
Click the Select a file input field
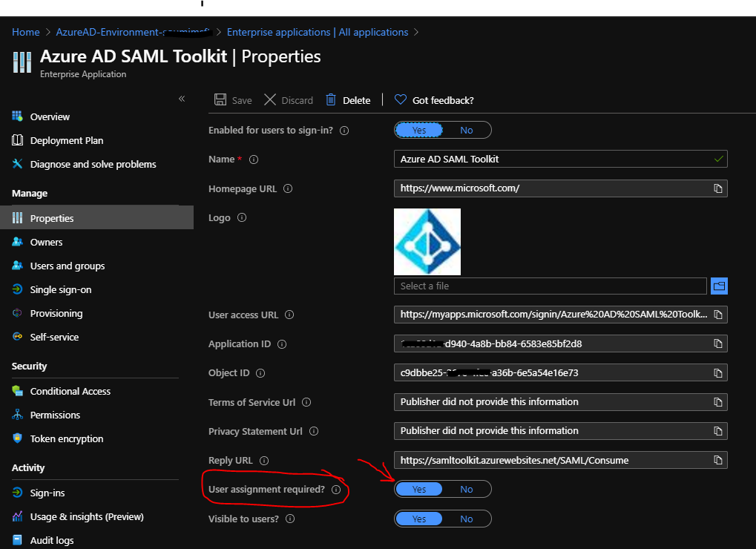pyautogui.click(x=549, y=286)
